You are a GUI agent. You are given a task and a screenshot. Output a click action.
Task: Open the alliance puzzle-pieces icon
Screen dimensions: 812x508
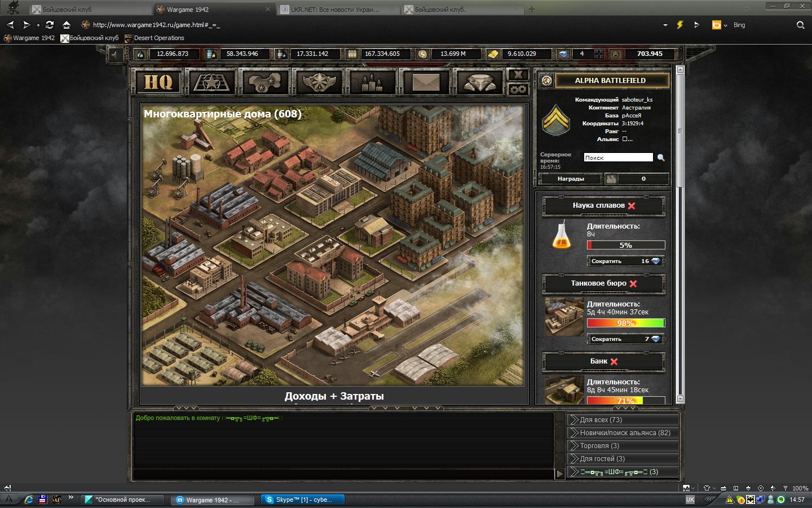[265, 82]
